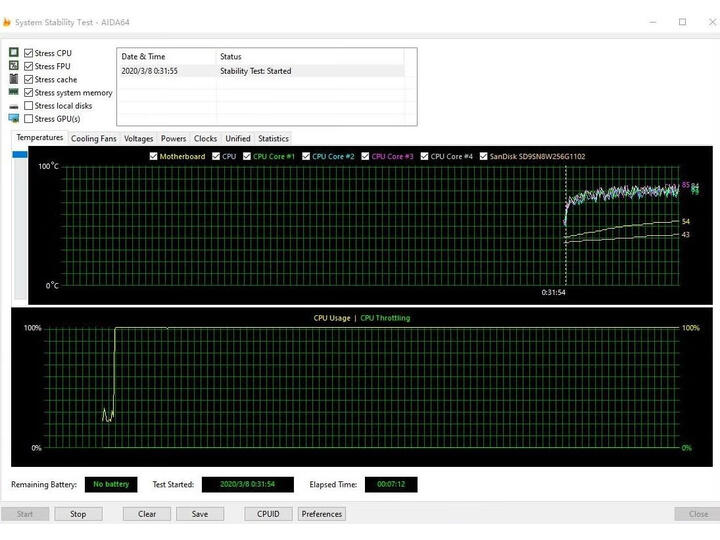Viewport: 720px width, 540px height.
Task: Select the Clocks tab
Action: tap(205, 138)
